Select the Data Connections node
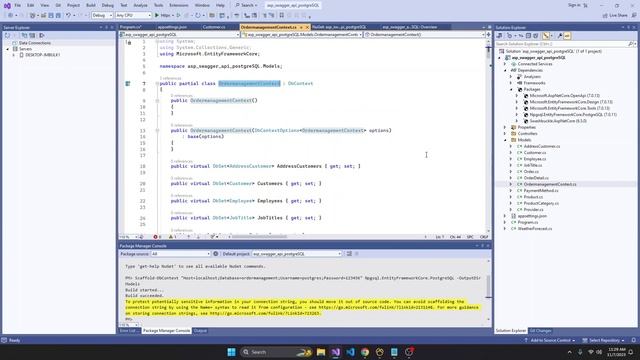640x360 pixels. [35, 43]
